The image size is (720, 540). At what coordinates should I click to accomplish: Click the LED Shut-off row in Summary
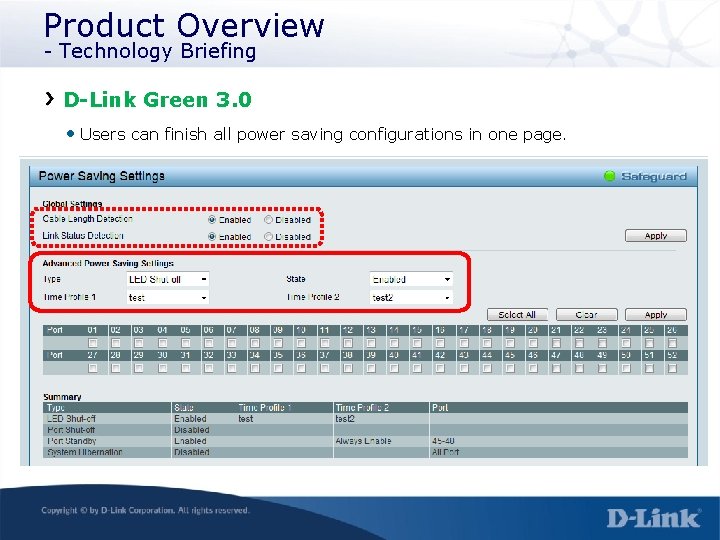click(366, 419)
